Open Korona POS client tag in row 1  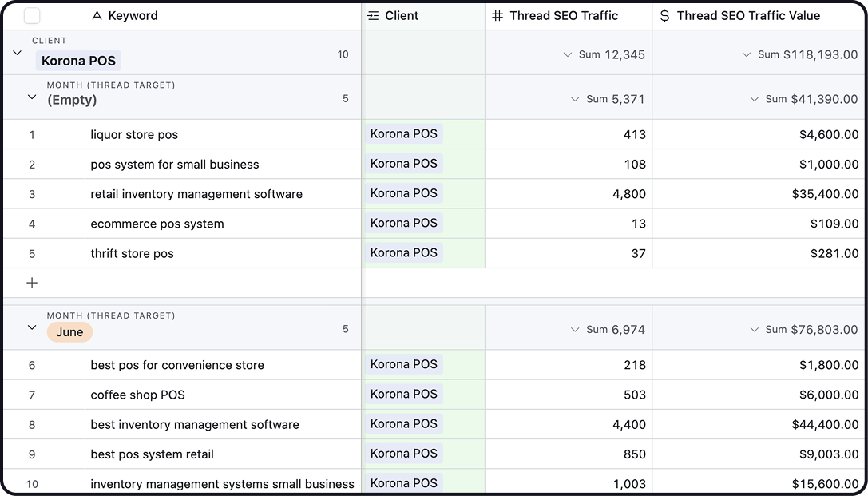pyautogui.click(x=404, y=134)
